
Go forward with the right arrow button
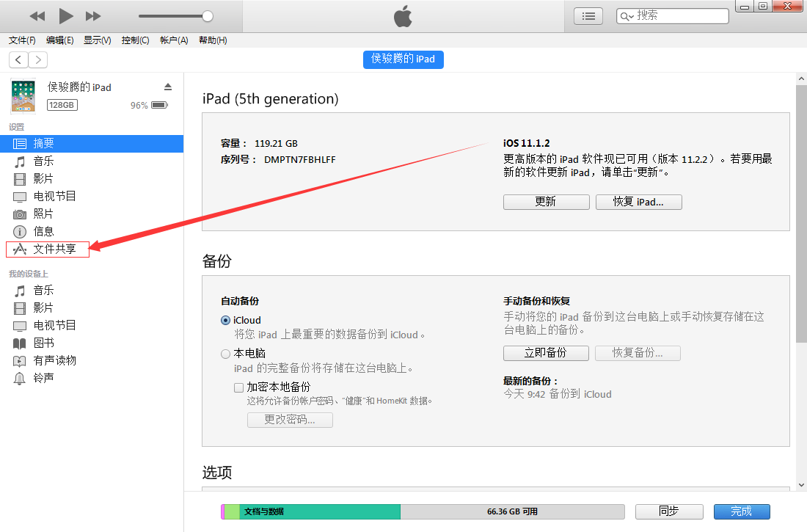pyautogui.click(x=38, y=59)
